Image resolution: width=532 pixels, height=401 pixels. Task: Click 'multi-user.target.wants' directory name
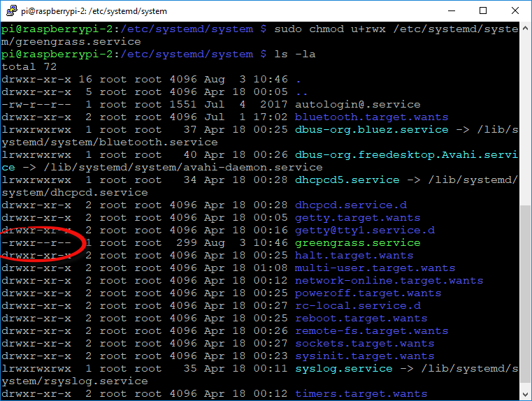tap(375, 268)
